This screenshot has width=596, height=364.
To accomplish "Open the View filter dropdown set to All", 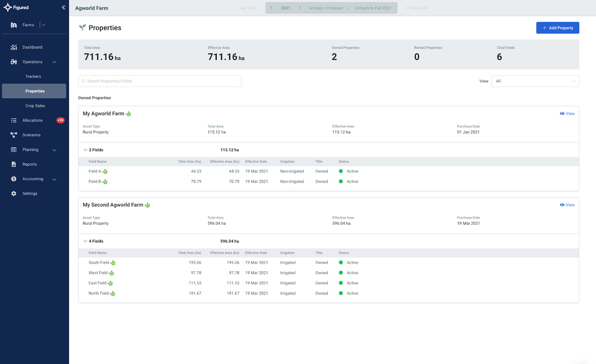I will pyautogui.click(x=535, y=81).
